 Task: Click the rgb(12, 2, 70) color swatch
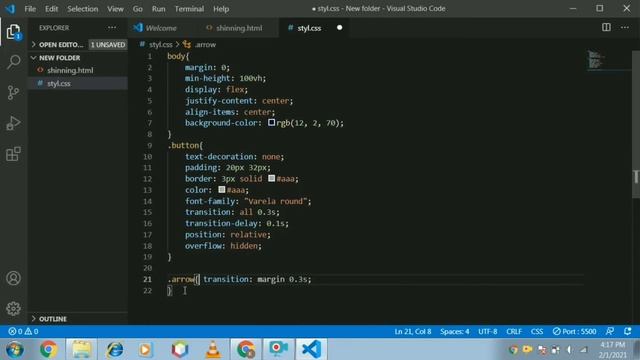click(271, 122)
